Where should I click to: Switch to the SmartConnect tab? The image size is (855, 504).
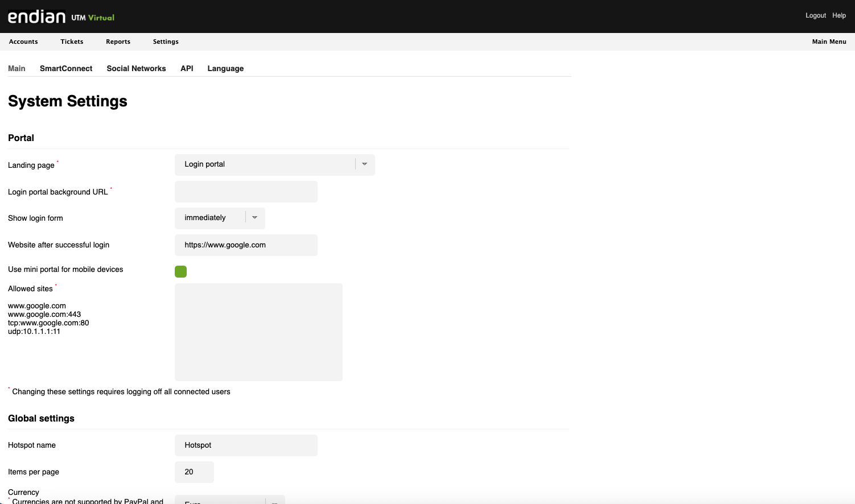[x=66, y=68]
